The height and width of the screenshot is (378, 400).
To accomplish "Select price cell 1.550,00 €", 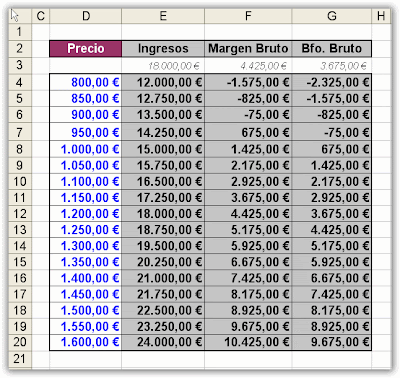I will coord(86,326).
